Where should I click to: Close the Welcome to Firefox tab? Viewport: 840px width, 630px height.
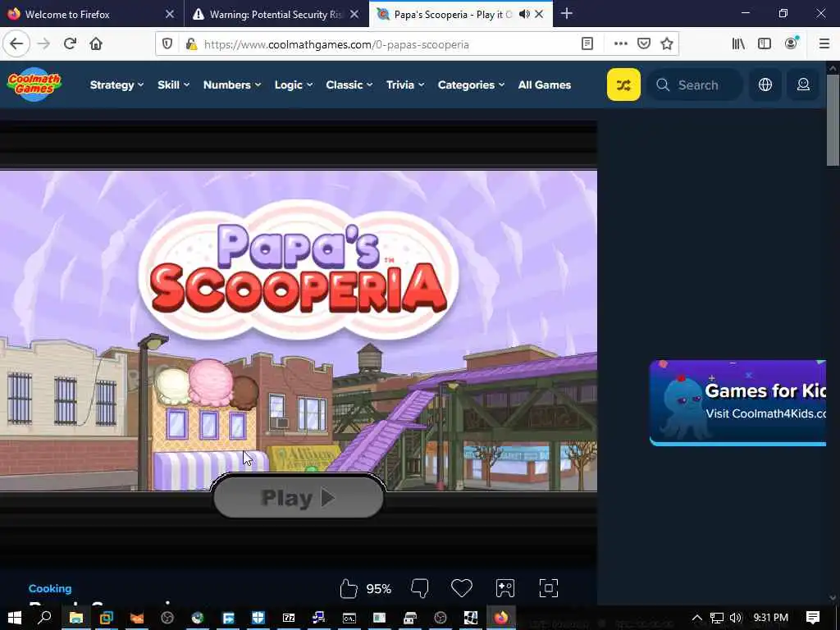pyautogui.click(x=170, y=14)
